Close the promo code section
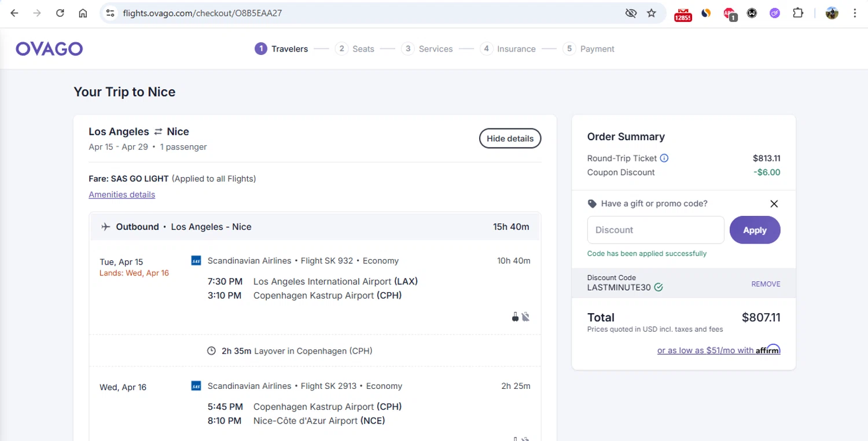 point(774,204)
